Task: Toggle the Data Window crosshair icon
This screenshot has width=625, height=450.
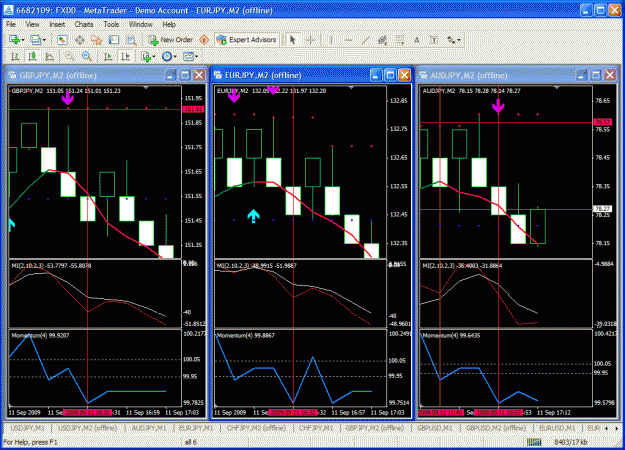Action: 79,40
